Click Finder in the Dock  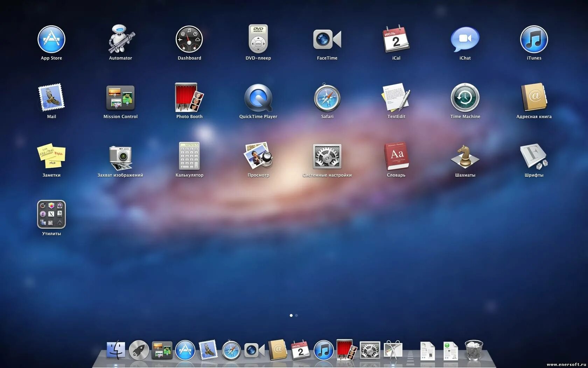(115, 350)
